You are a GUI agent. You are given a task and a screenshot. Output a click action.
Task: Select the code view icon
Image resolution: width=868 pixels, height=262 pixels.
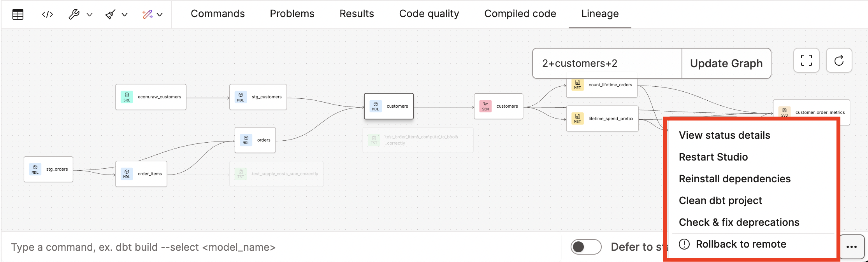tap(47, 14)
